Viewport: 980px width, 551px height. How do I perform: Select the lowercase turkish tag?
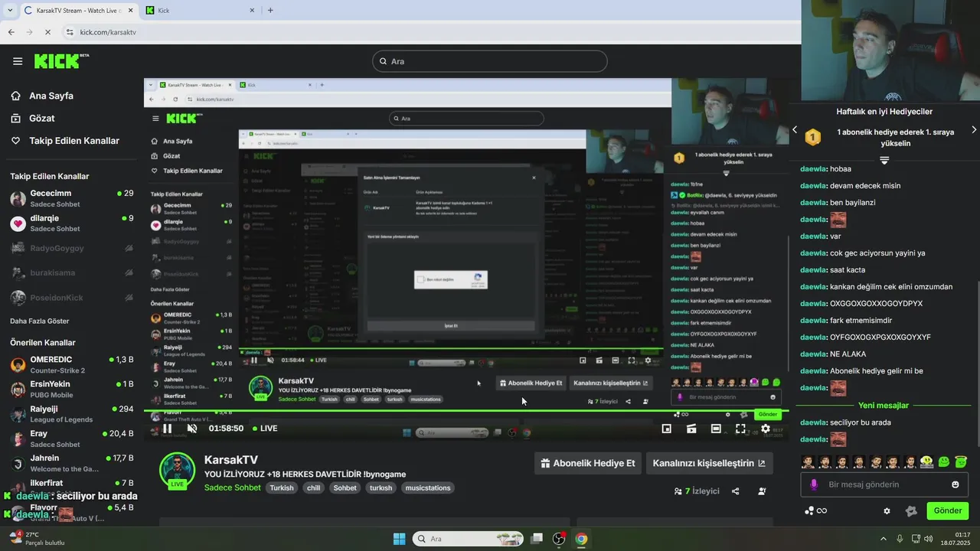(x=381, y=487)
